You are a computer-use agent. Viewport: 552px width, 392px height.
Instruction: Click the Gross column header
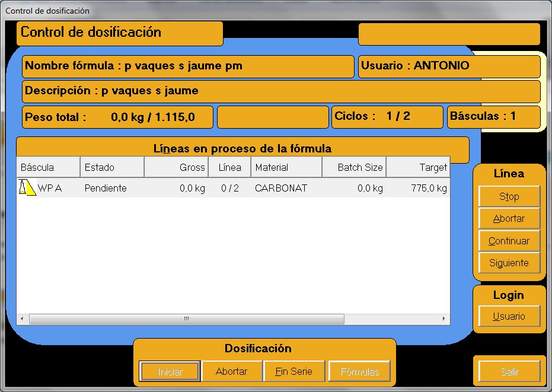coord(176,167)
